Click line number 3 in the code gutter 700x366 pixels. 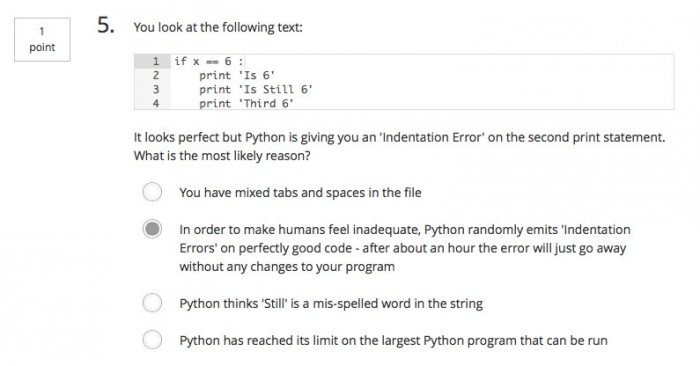(156, 89)
